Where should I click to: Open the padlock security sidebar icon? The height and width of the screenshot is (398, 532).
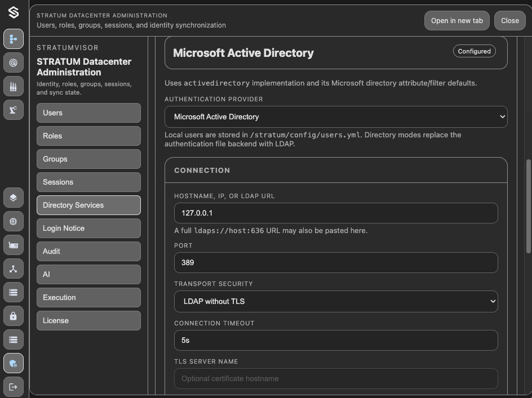[14, 316]
